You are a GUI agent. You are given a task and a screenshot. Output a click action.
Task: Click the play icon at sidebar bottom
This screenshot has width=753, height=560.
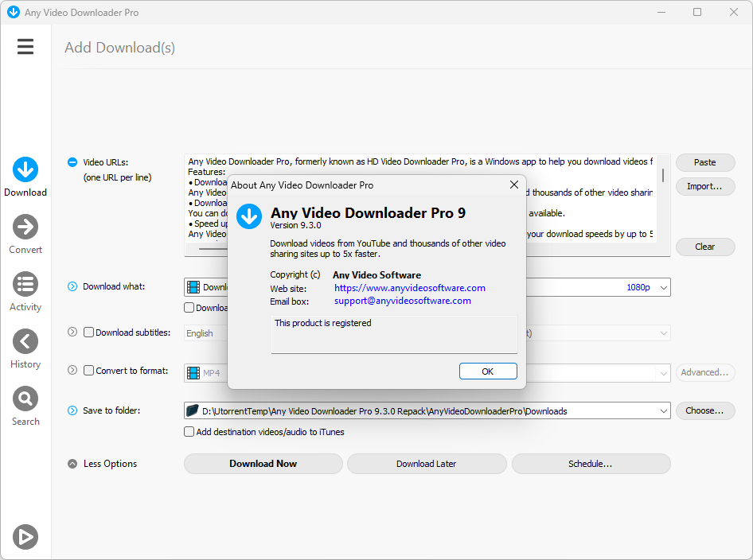25,536
